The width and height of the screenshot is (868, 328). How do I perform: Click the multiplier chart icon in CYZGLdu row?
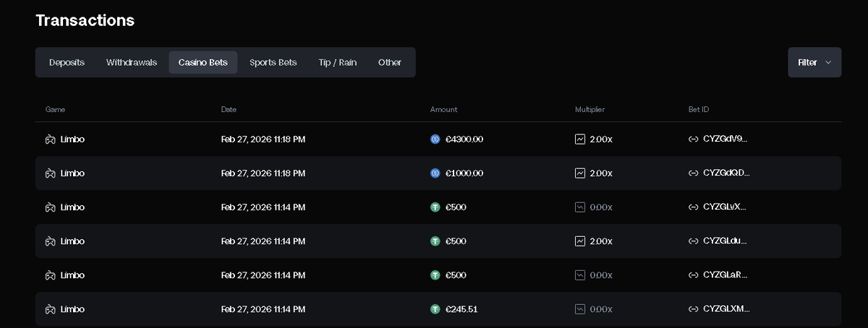580,241
